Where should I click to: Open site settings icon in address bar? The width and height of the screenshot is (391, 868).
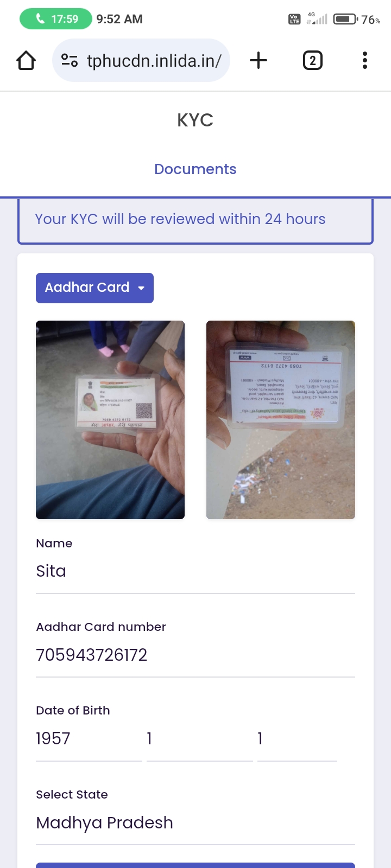pyautogui.click(x=70, y=60)
